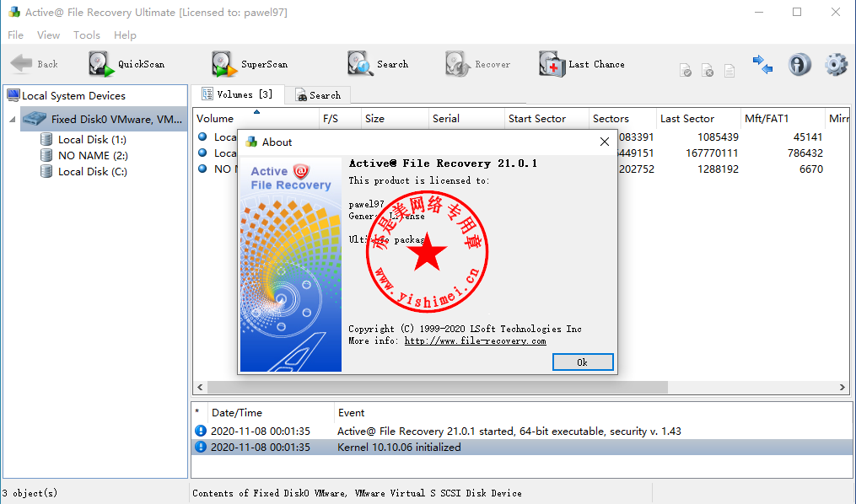Click the document with X toolbar icon
The height and width of the screenshot is (504, 856).
[708, 70]
